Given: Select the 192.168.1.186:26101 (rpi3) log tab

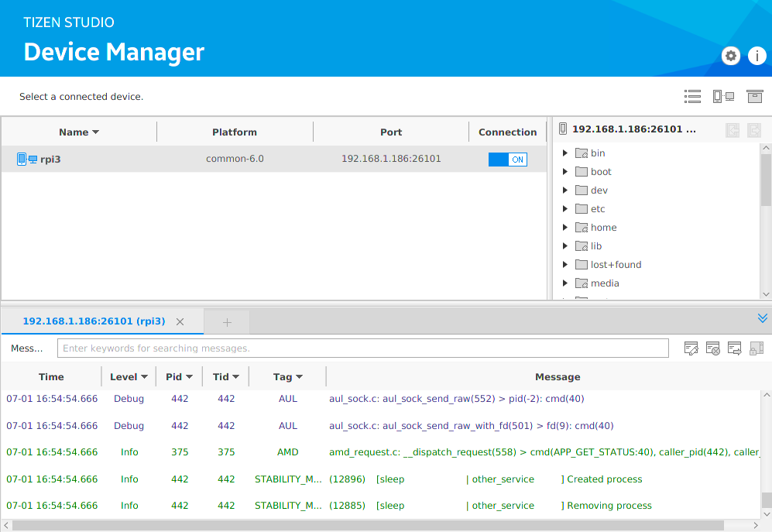Looking at the screenshot, I should 94,321.
